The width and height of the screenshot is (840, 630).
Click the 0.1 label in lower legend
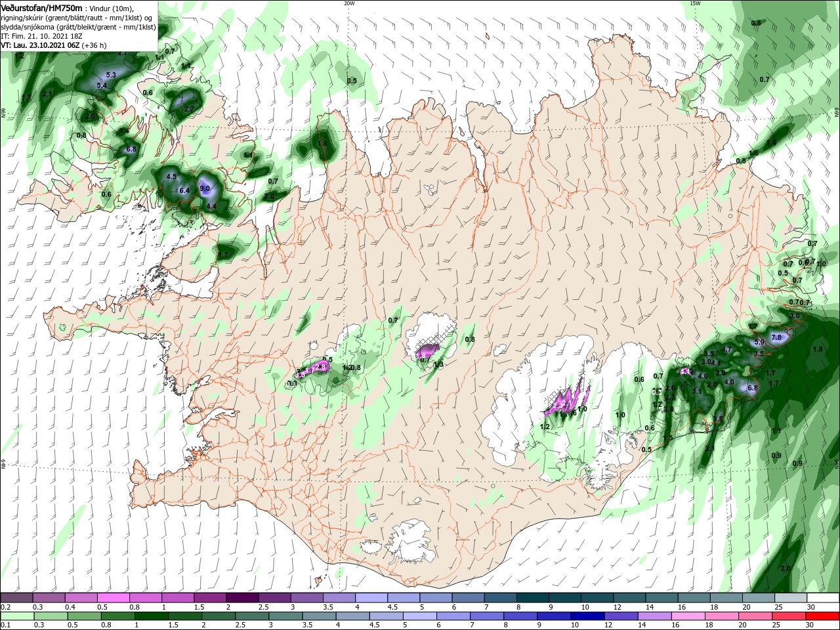pos(5,625)
